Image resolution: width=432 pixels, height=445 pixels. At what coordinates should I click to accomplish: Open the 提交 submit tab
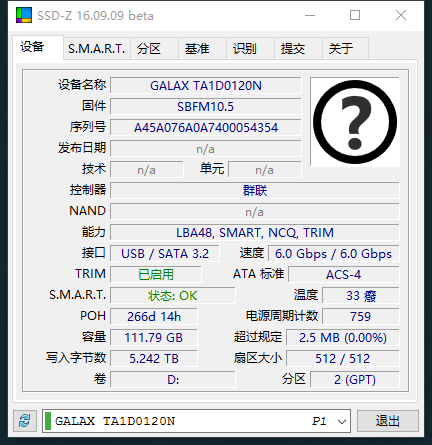pos(298,49)
